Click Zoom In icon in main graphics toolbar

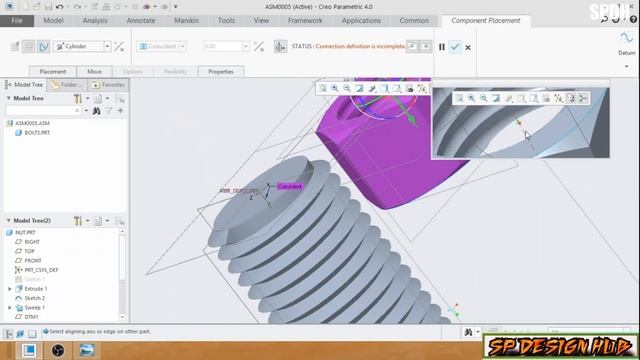335,88
